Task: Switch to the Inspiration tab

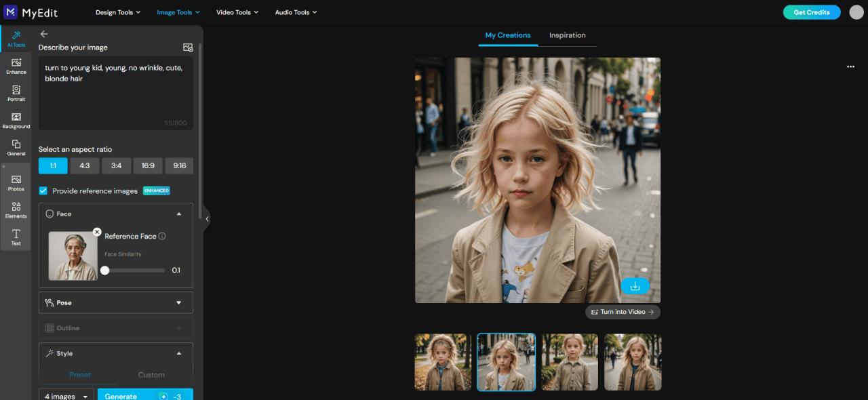Action: (x=568, y=35)
